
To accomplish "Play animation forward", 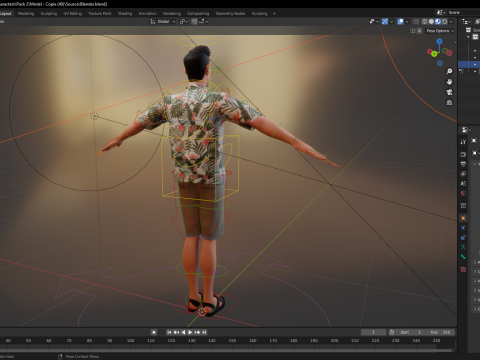I will point(190,332).
